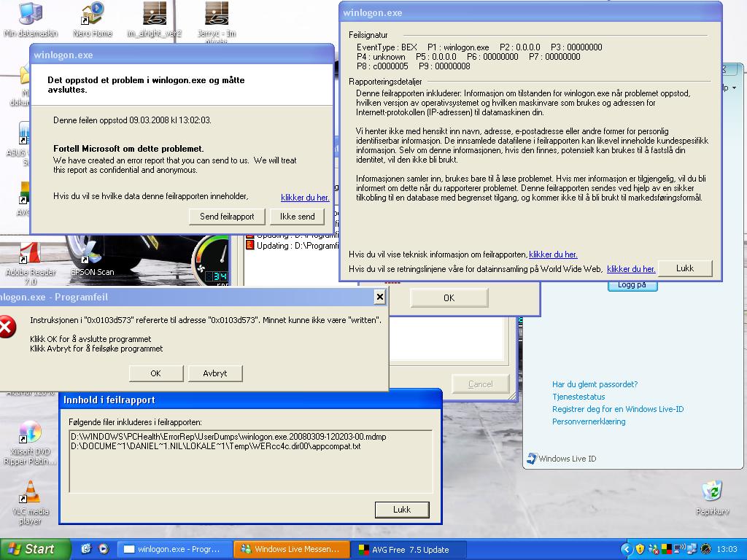Click the wireless network tray icon
The image size is (747, 560).
[678, 550]
